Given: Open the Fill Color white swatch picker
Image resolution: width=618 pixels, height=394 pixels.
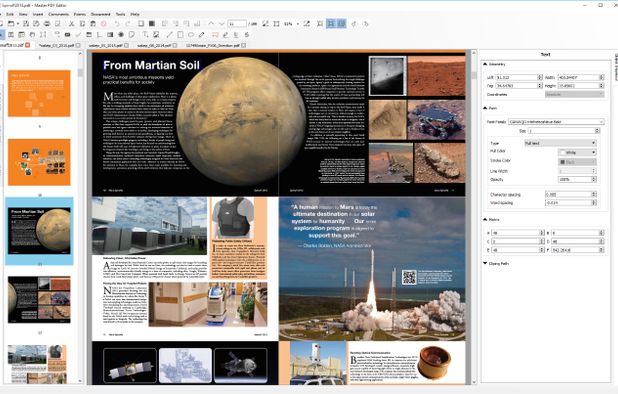Looking at the screenshot, I should [577, 152].
